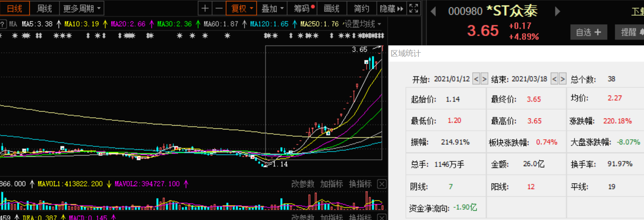Click the MA30:2.36 indicator label
The width and height of the screenshot is (644, 220).
point(174,24)
